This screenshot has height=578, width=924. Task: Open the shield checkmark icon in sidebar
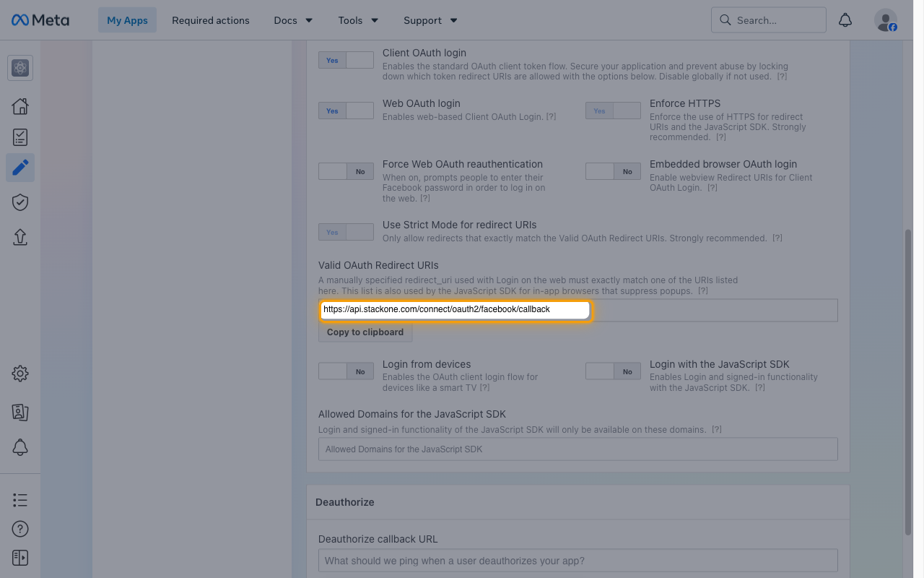pos(20,202)
